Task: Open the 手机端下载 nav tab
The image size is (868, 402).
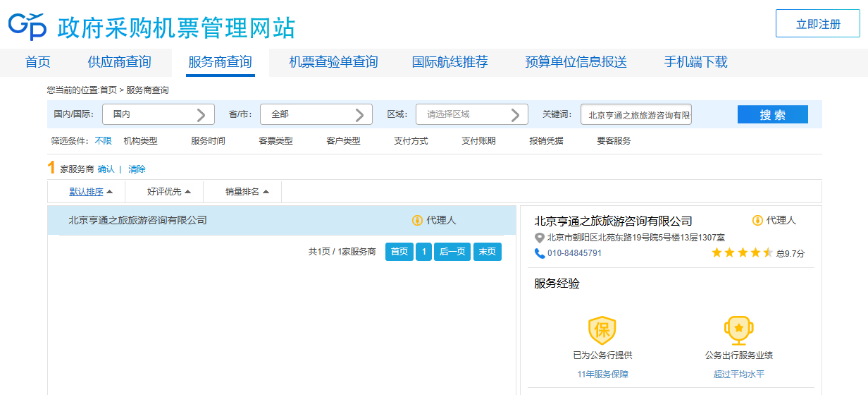Action: tap(695, 62)
